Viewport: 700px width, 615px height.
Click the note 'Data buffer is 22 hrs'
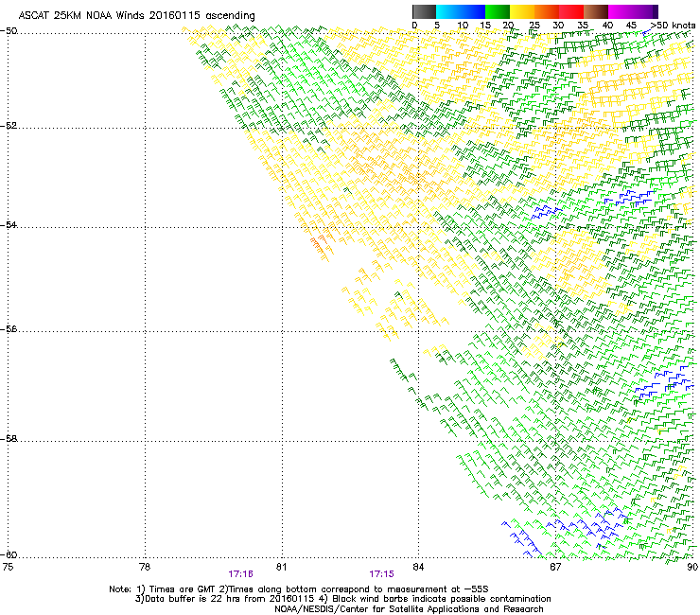192,599
